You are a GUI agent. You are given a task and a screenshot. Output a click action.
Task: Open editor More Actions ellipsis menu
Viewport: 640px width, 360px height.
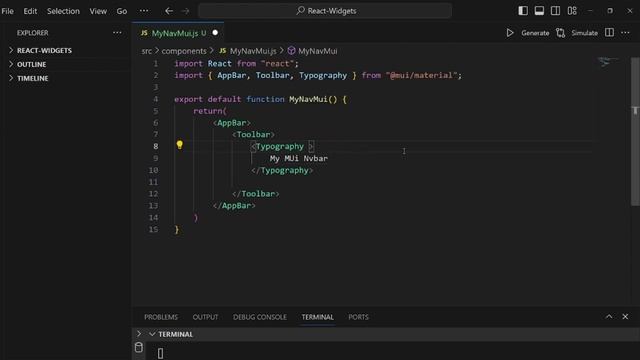[625, 33]
